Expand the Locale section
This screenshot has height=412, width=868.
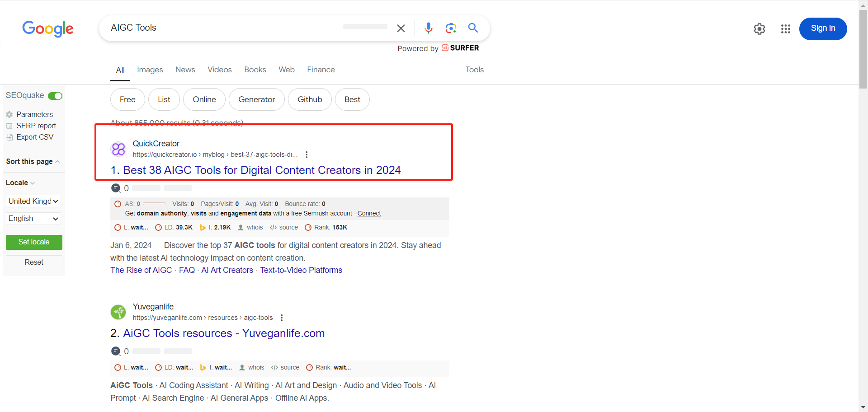(20, 183)
